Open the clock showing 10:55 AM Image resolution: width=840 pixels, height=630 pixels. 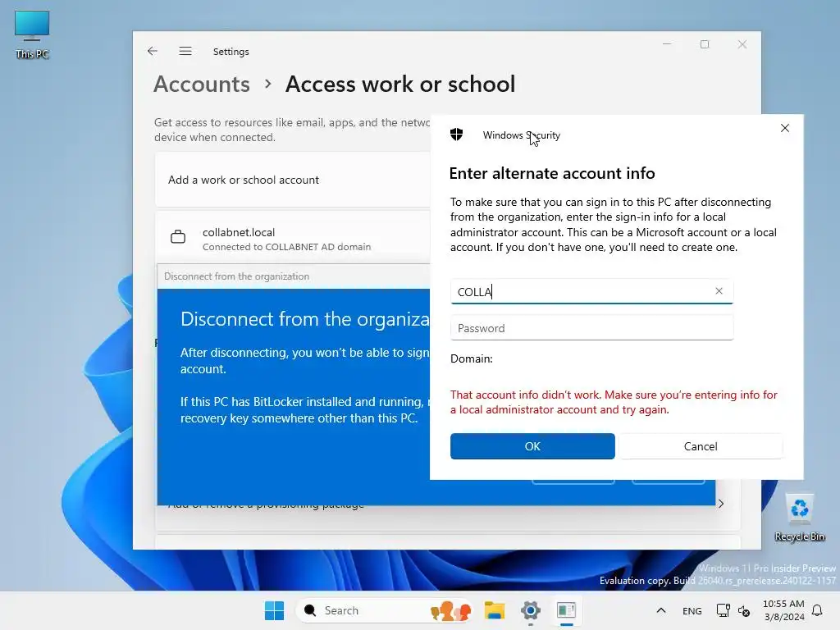tap(783, 610)
